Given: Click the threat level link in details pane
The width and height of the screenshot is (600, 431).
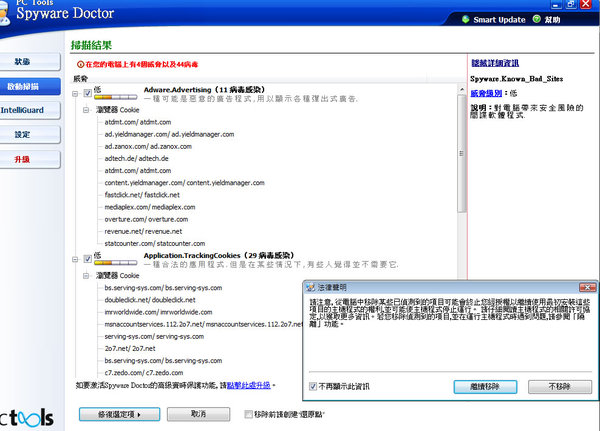Looking at the screenshot, I should pyautogui.click(x=486, y=93).
